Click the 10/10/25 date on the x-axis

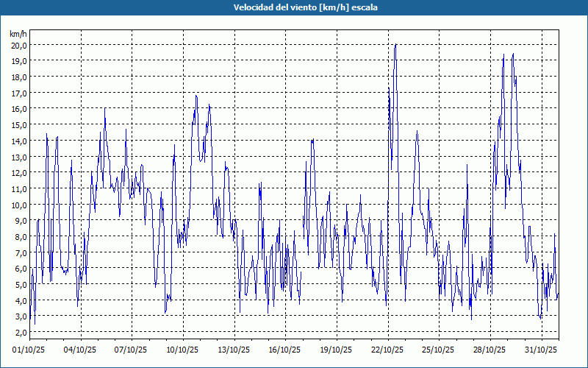coord(182,350)
